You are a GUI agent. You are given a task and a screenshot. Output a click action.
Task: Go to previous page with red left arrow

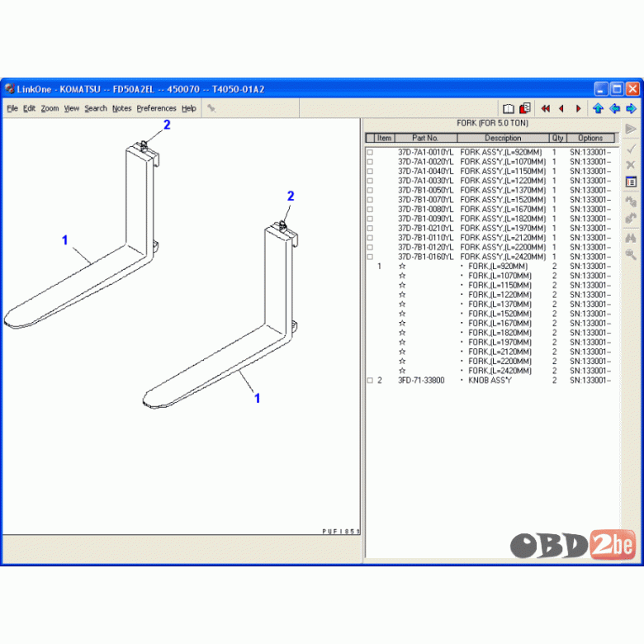click(561, 108)
